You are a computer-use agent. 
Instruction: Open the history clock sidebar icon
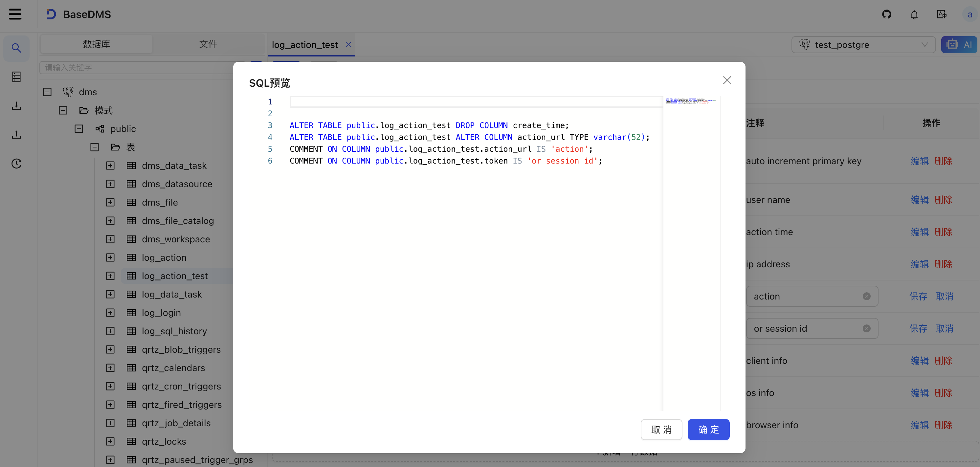(16, 164)
